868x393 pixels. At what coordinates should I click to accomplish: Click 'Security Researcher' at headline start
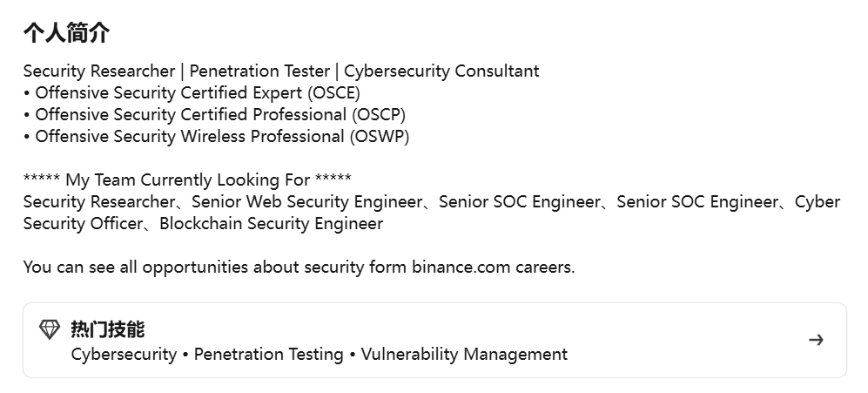coord(98,71)
